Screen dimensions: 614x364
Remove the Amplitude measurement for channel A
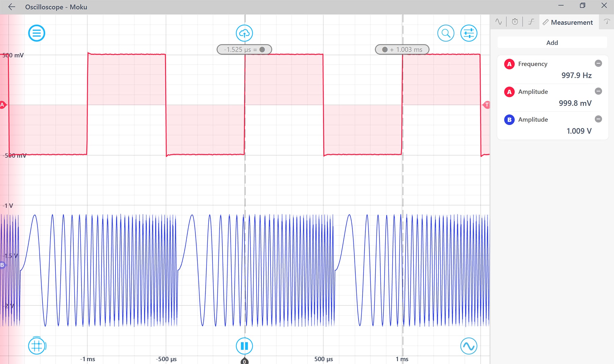coord(598,91)
